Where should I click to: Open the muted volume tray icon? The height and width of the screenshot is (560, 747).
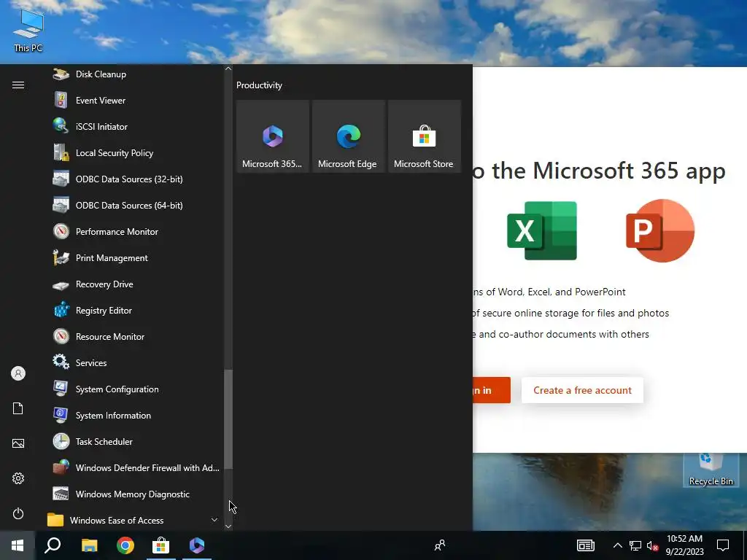point(652,545)
